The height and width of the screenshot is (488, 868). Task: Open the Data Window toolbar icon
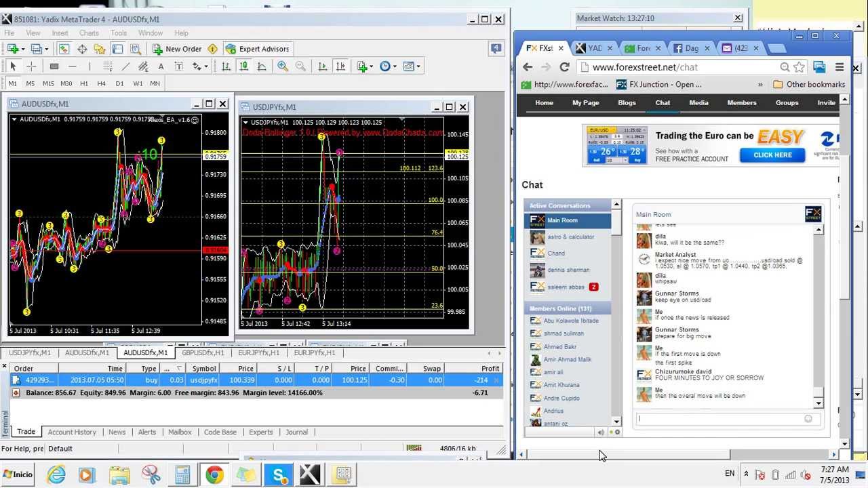[82, 49]
